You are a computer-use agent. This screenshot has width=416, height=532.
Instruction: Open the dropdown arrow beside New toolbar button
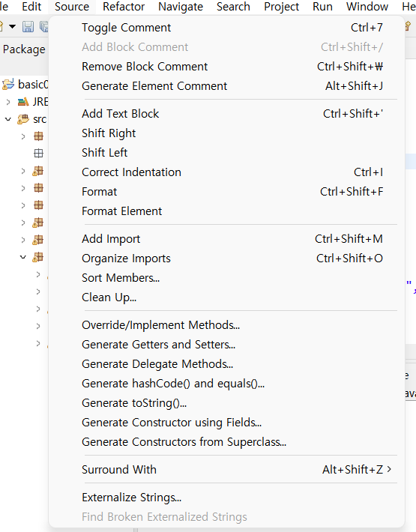(12, 26)
